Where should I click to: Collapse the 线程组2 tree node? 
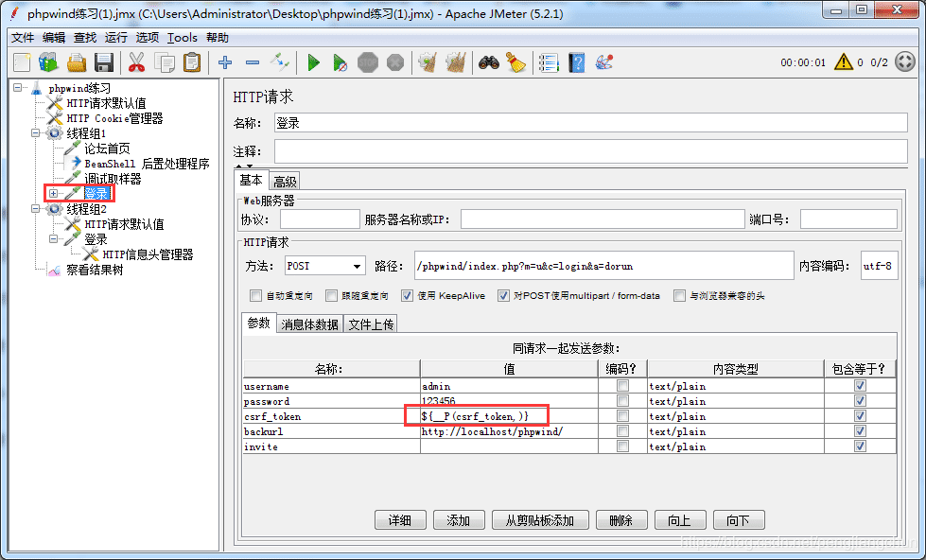pos(35,209)
